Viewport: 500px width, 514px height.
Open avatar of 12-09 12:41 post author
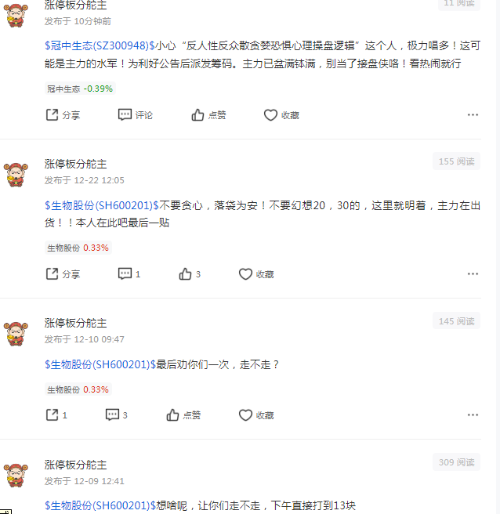pyautogui.click(x=16, y=475)
